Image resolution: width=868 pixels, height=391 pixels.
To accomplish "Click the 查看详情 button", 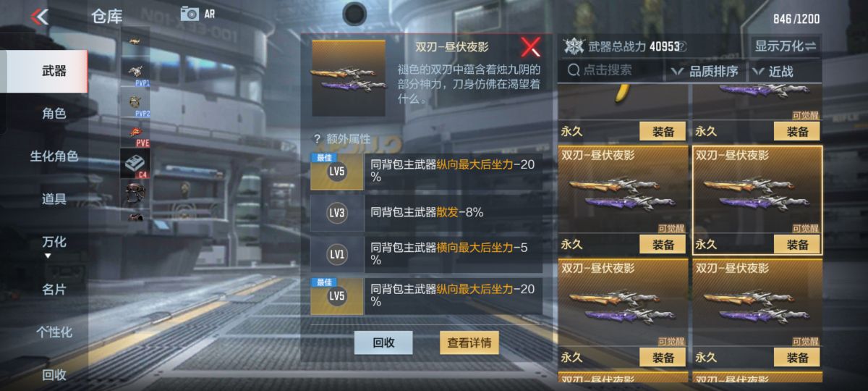I will tap(469, 342).
